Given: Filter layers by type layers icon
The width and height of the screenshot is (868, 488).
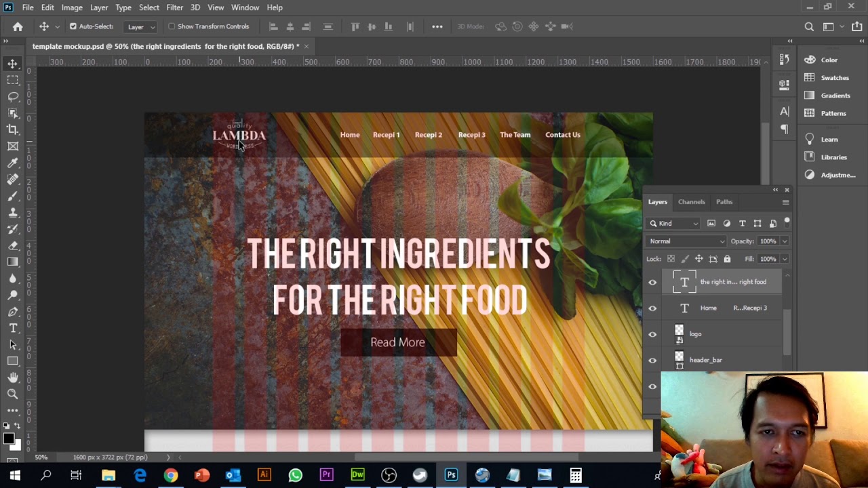Looking at the screenshot, I should click(743, 223).
